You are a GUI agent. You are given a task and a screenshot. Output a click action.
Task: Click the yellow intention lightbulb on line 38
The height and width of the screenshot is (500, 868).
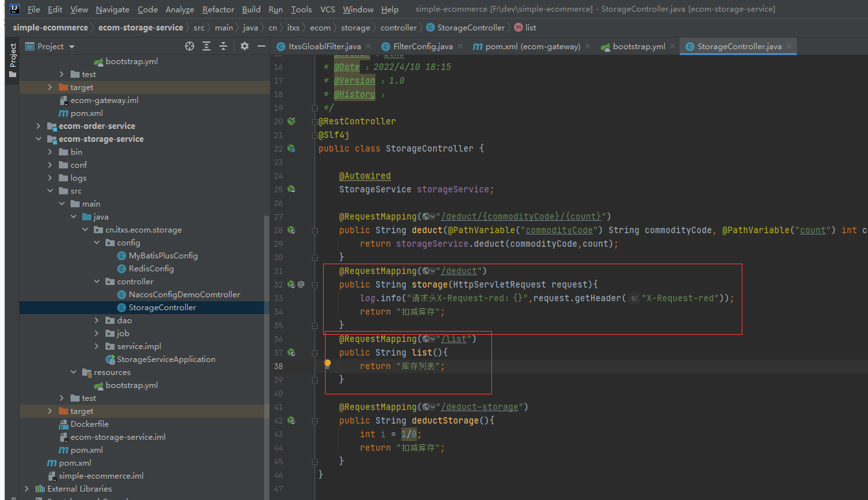tap(328, 365)
